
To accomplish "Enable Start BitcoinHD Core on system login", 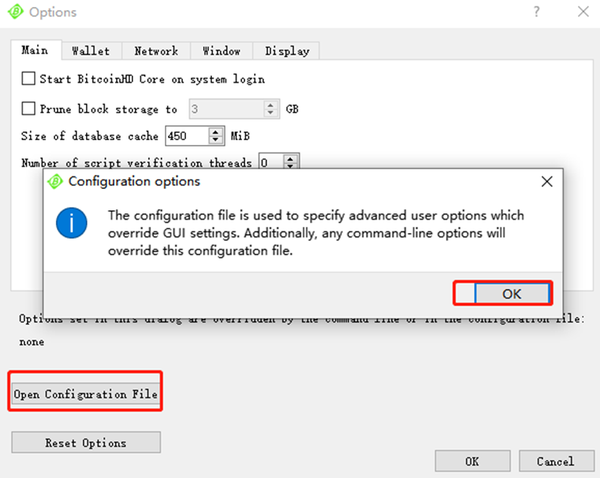I will point(28,78).
